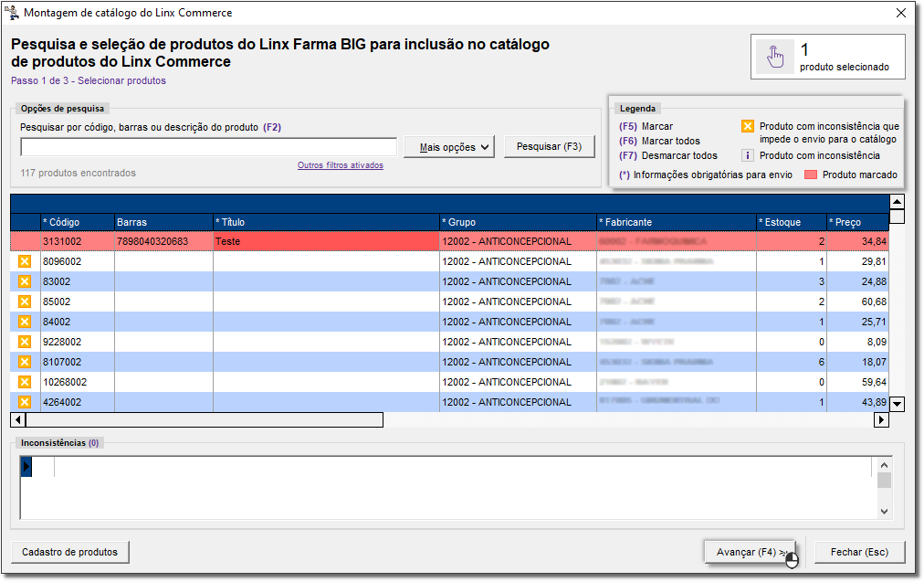Viewport: 924px width, 582px height.
Task: Click the inconsistency icon for product 84002
Action: pyautogui.click(x=25, y=322)
